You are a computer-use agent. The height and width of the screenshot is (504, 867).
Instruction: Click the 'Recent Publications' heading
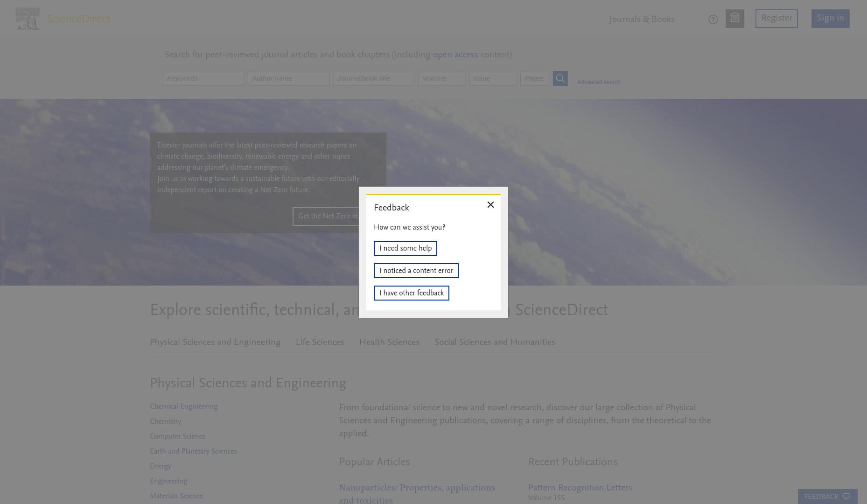573,462
